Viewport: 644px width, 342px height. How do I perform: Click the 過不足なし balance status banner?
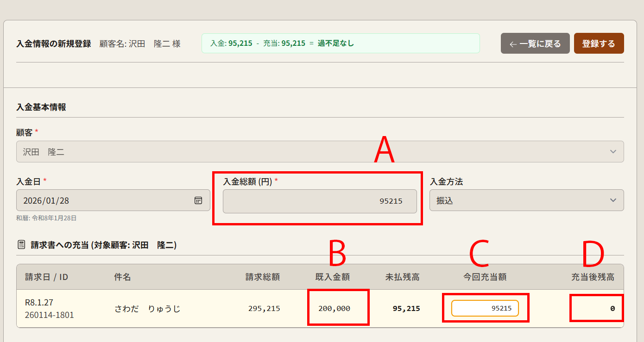click(335, 44)
